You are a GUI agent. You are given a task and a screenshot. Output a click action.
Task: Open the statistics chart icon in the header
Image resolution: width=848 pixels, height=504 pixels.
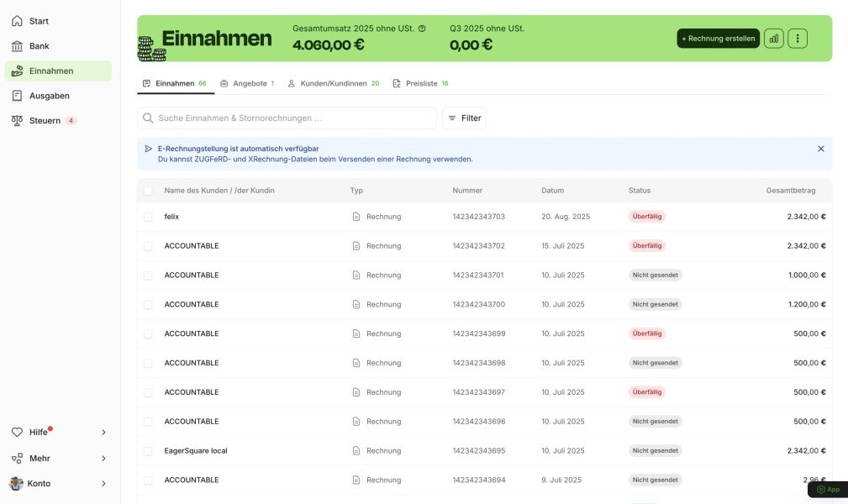773,38
